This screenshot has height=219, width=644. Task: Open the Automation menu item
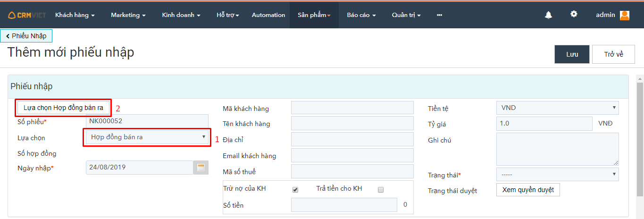[268, 15]
